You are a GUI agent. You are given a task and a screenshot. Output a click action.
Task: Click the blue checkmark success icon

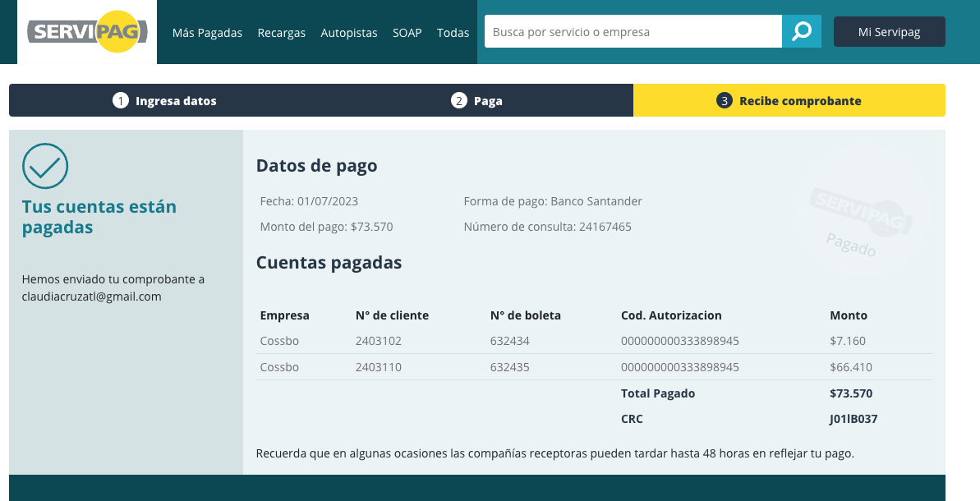[x=45, y=166]
